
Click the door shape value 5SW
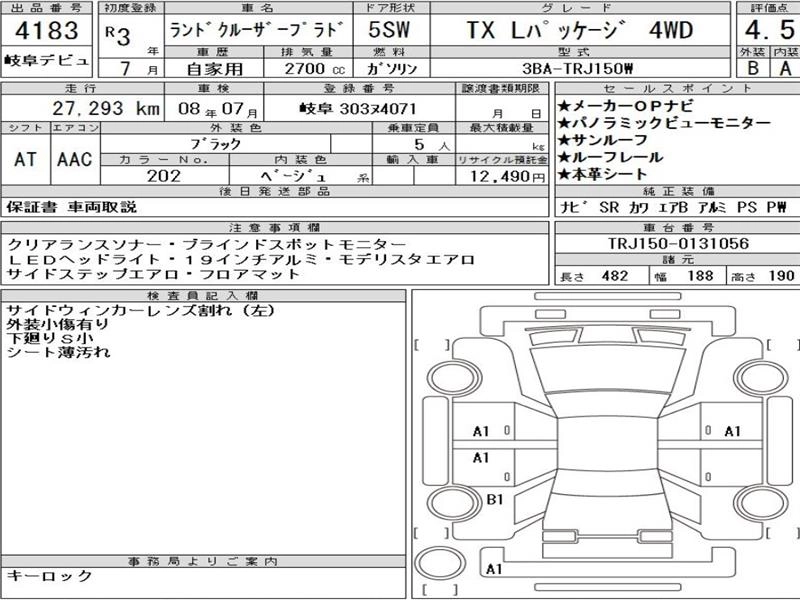click(389, 30)
